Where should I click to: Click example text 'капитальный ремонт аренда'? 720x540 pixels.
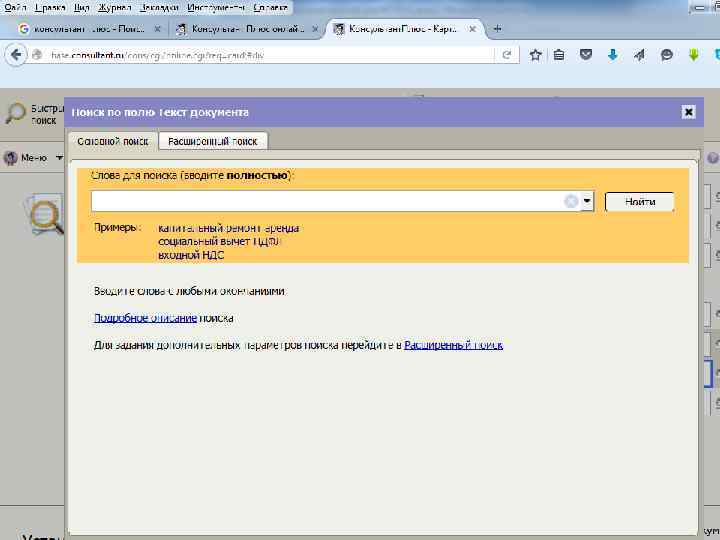[x=229, y=228]
